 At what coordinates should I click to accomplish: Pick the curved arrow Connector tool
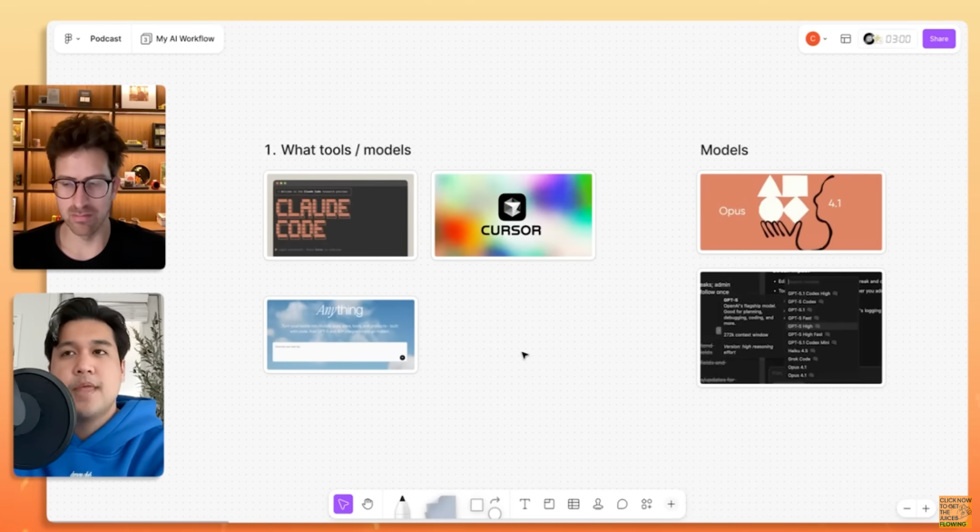[x=495, y=501]
